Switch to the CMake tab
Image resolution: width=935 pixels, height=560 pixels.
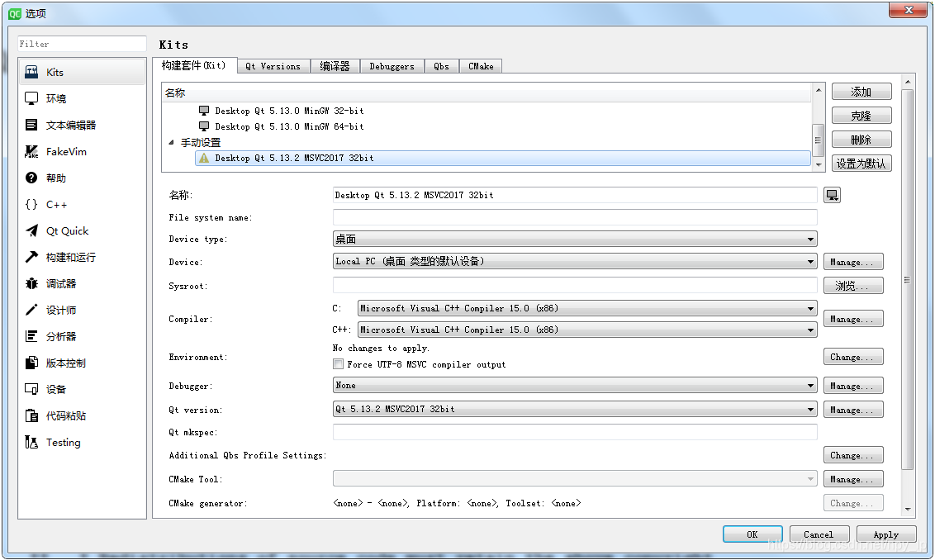[481, 66]
